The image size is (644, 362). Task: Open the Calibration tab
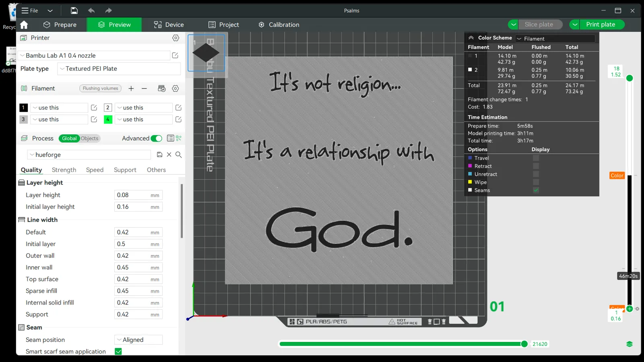pyautogui.click(x=279, y=25)
